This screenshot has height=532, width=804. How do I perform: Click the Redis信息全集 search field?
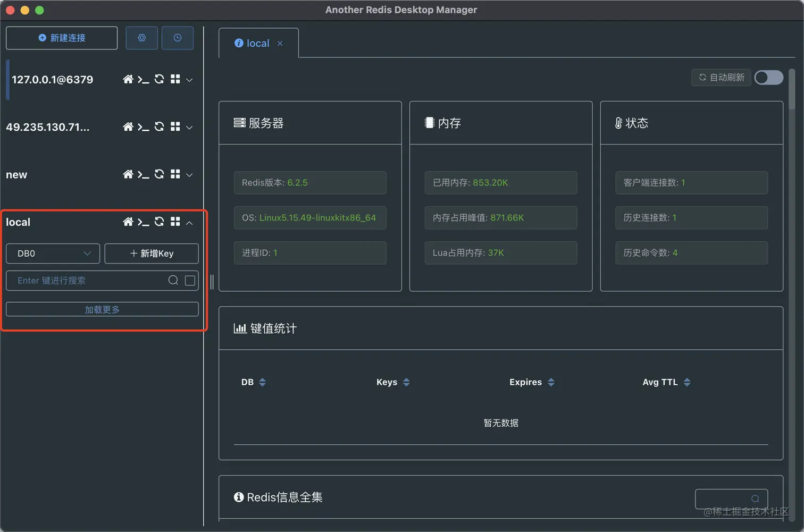[732, 499]
